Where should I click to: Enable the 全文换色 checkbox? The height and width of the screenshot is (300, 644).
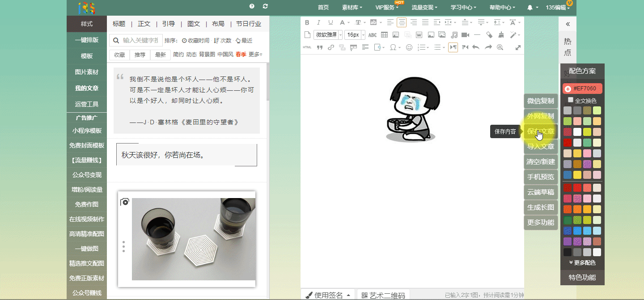pyautogui.click(x=571, y=100)
